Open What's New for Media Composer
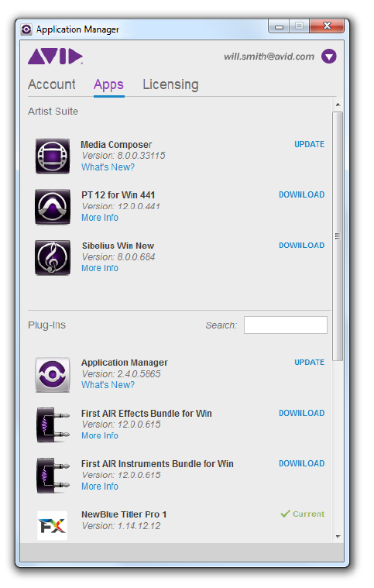The height and width of the screenshot is (588, 374). [108, 167]
